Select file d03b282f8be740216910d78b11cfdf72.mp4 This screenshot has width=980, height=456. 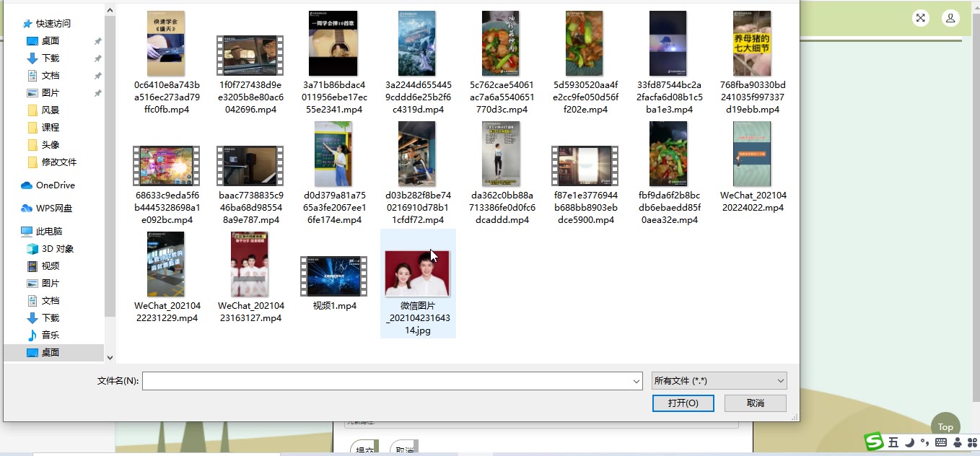tap(417, 173)
